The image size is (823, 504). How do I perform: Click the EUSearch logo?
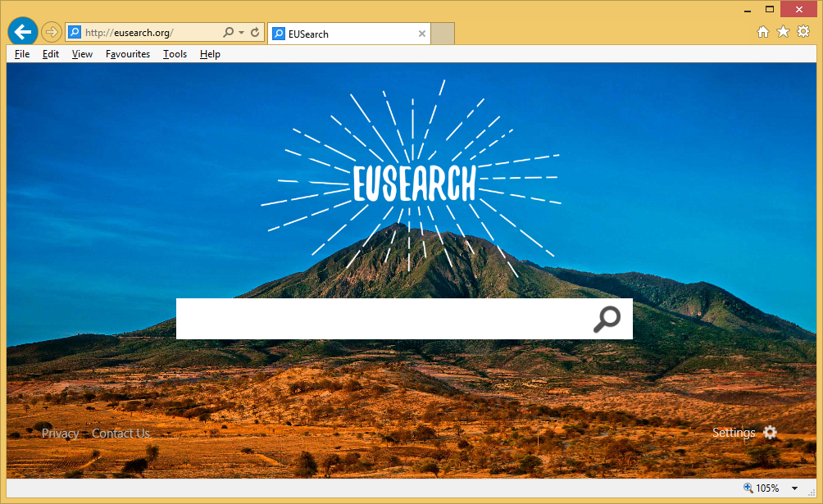click(x=414, y=183)
